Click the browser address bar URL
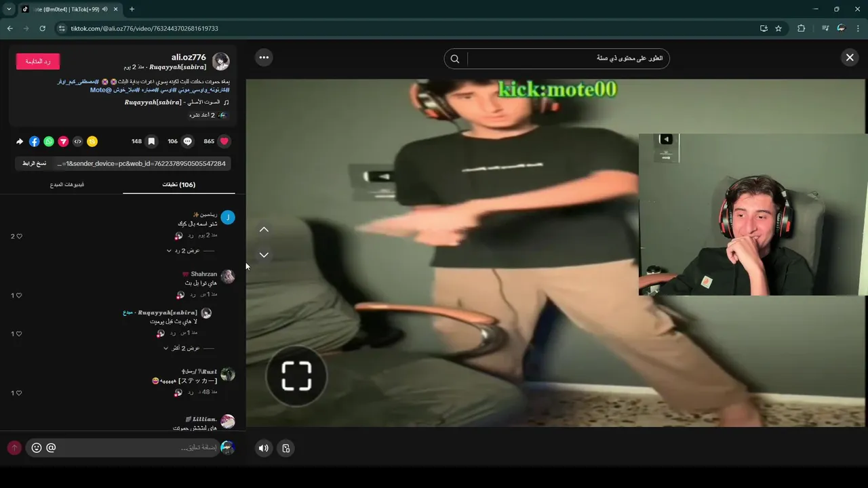This screenshot has width=868, height=488. point(144,28)
